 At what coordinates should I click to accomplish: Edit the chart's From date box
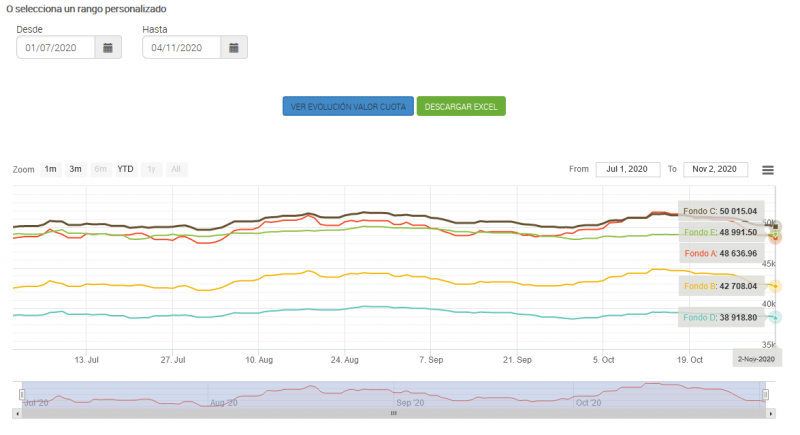click(627, 169)
